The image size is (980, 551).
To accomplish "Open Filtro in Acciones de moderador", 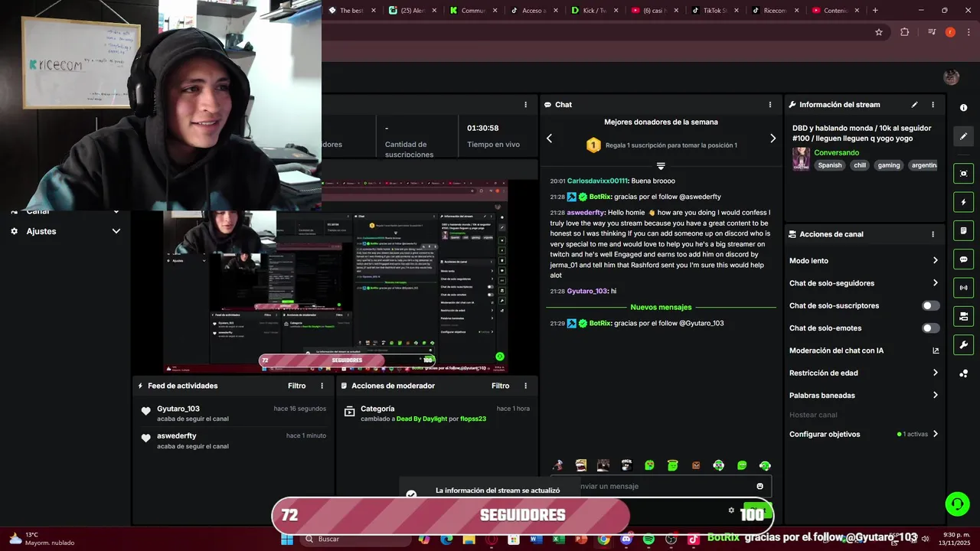I will pyautogui.click(x=500, y=386).
